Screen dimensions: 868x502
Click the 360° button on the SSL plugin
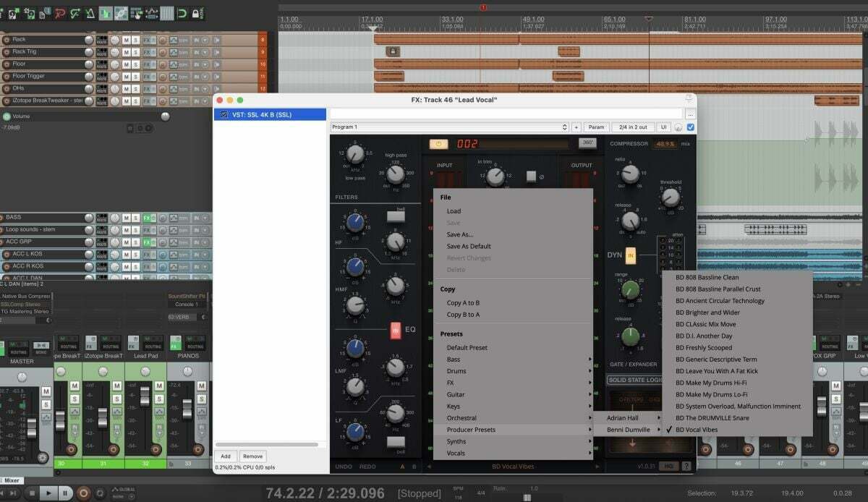point(587,143)
